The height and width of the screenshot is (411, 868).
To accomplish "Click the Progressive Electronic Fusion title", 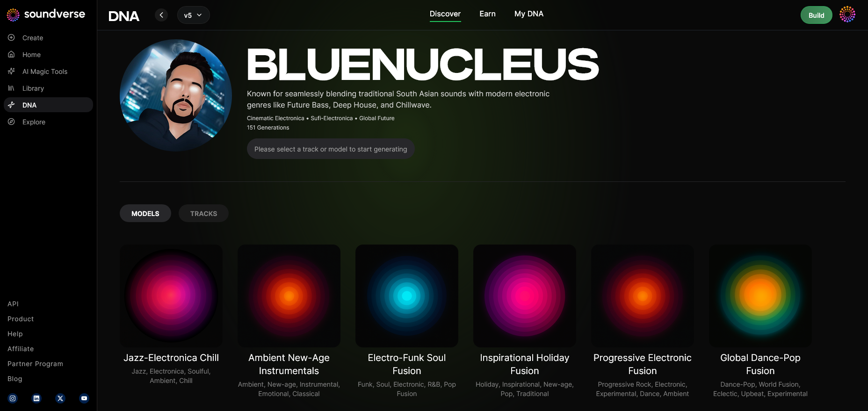I will [643, 364].
